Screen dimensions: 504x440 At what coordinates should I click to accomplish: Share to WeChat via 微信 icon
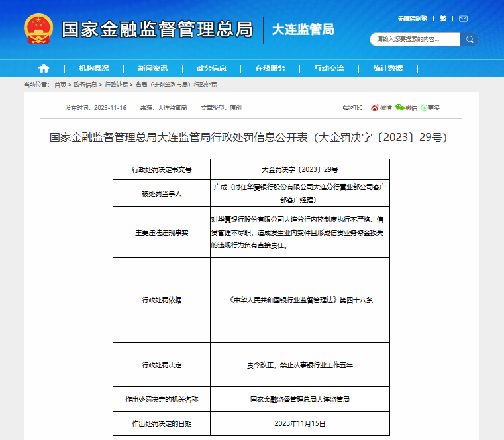406,107
